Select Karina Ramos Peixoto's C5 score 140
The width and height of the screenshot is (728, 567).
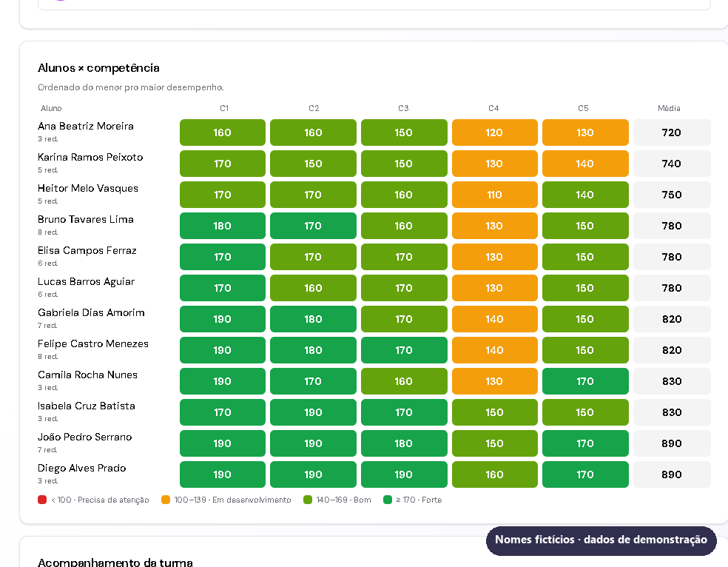(585, 164)
